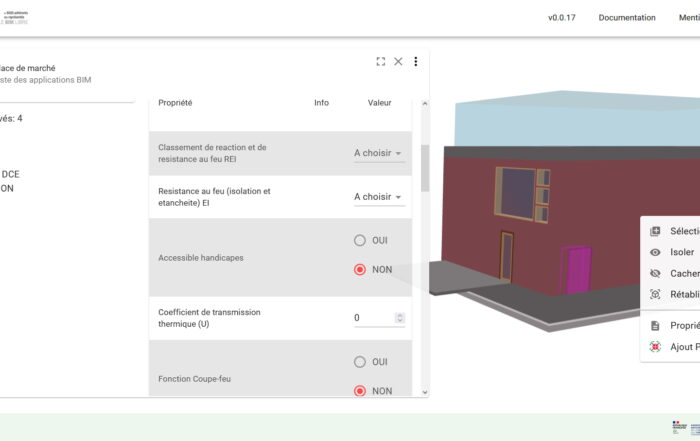Select NON for Fonction Coupe-feu
Screen dimensions: 700x441
pos(360,391)
